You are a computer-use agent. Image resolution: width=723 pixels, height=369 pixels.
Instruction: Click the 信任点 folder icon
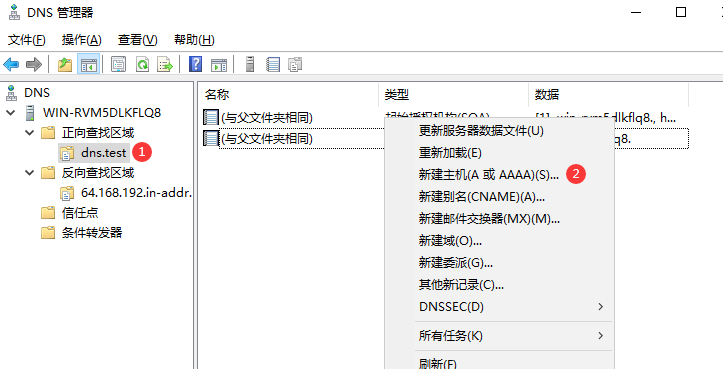tap(48, 213)
